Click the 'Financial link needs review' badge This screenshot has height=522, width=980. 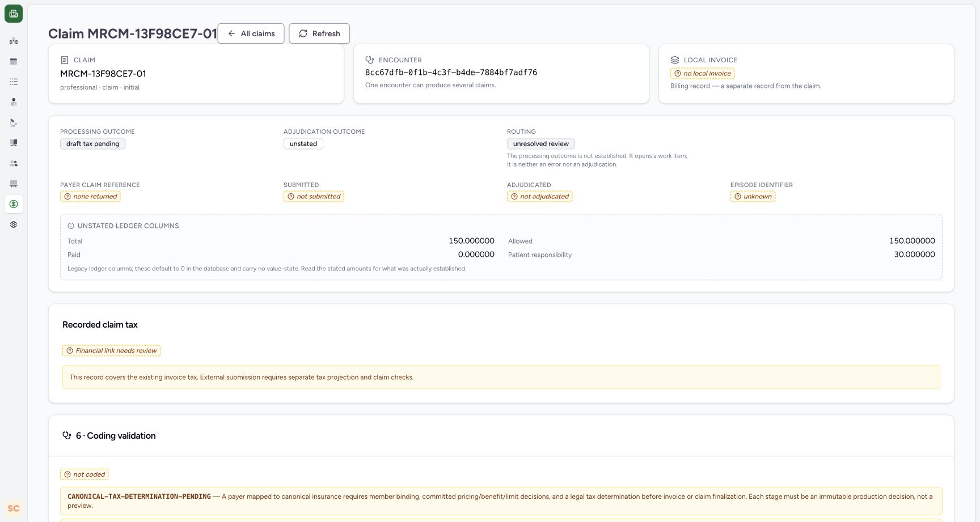[112, 351]
